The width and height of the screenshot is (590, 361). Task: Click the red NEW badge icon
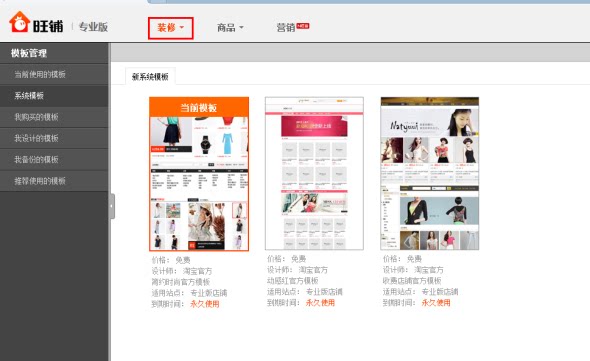point(303,26)
